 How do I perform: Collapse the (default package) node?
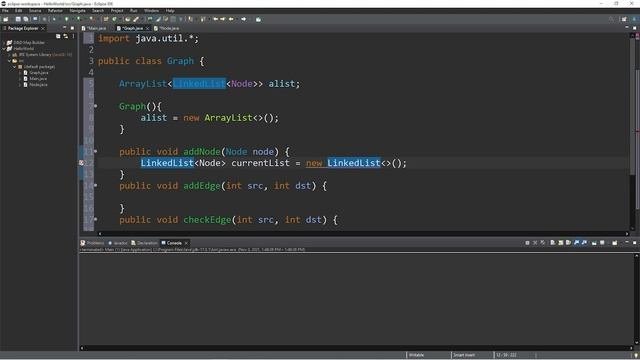(x=14, y=67)
